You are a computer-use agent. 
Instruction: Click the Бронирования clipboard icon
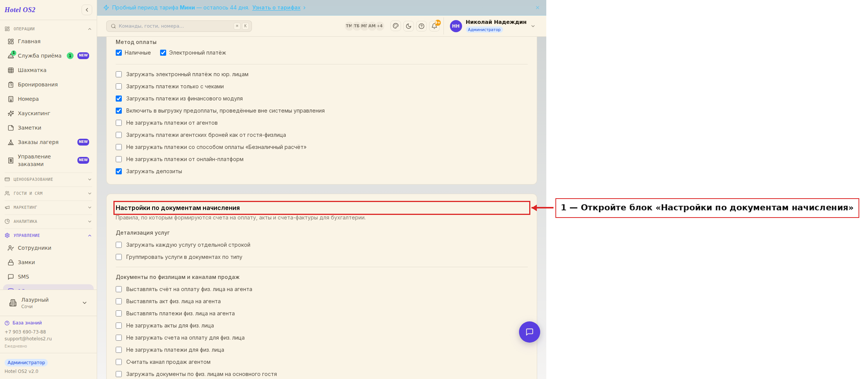(11, 85)
